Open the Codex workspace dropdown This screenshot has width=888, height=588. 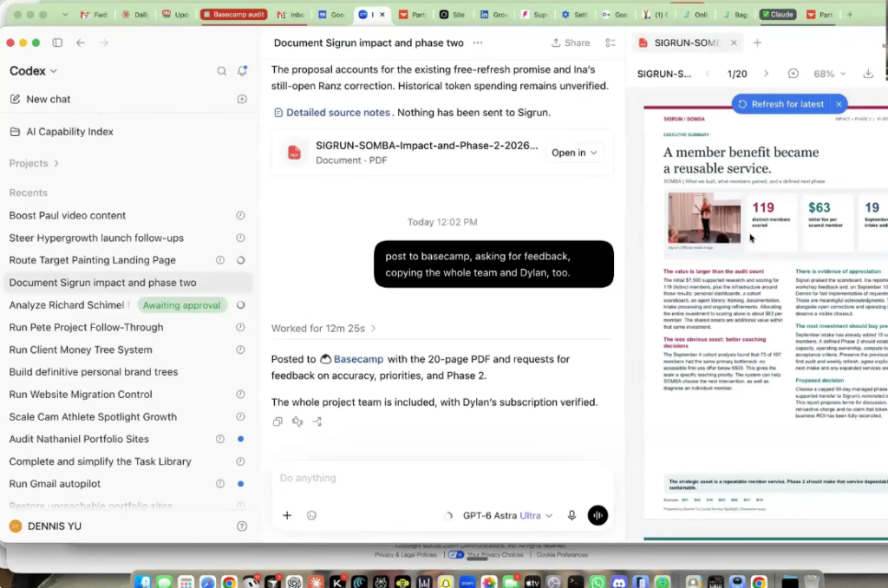point(34,71)
